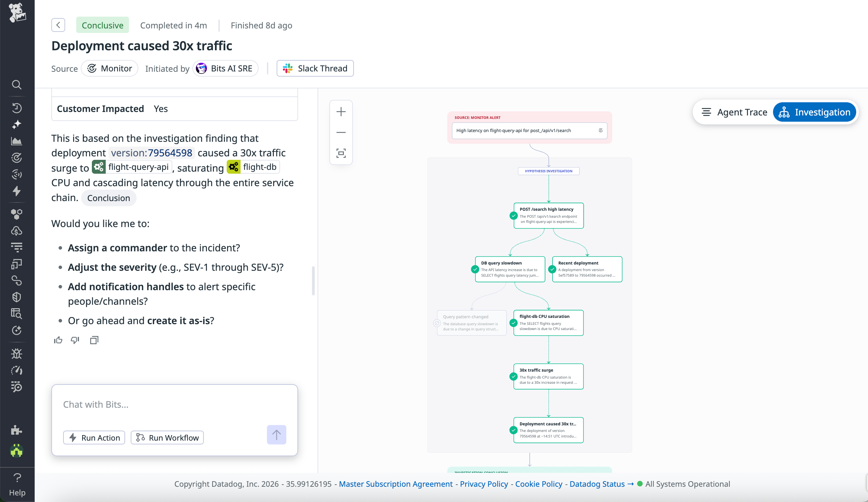Open search from the left sidebar
This screenshot has width=868, height=502.
click(x=17, y=85)
